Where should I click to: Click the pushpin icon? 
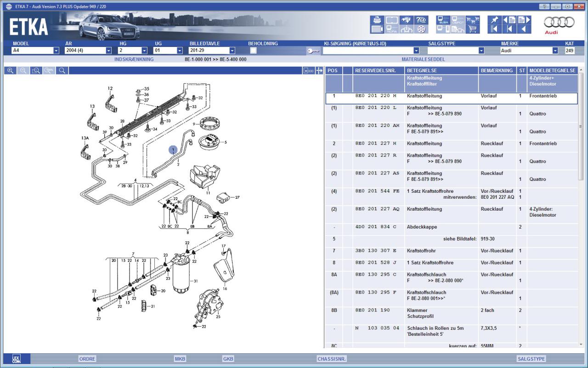494,20
